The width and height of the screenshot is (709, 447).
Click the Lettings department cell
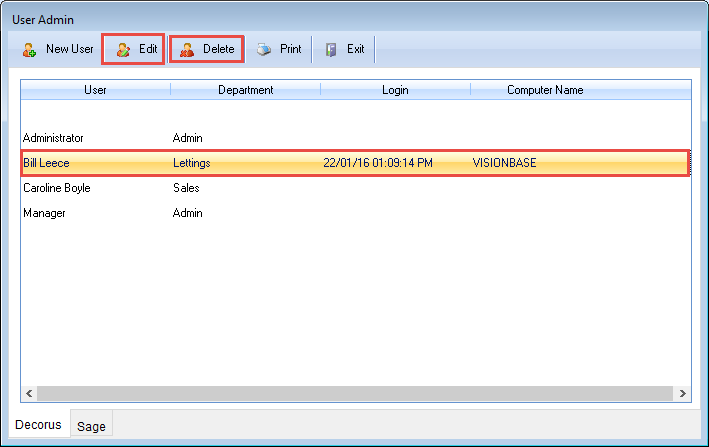coord(192,163)
